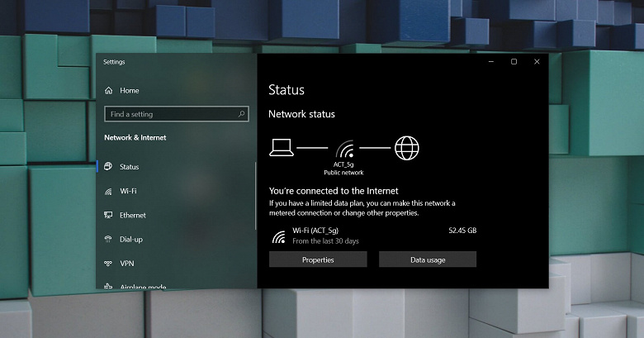Click the Dial-up phone icon in sidebar

[x=108, y=239]
